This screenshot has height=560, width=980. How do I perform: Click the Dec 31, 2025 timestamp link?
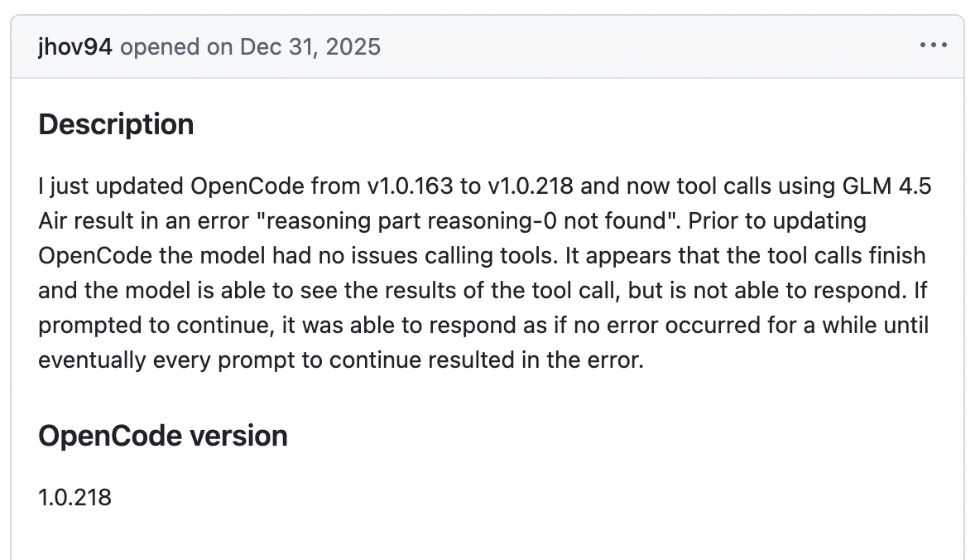310,46
